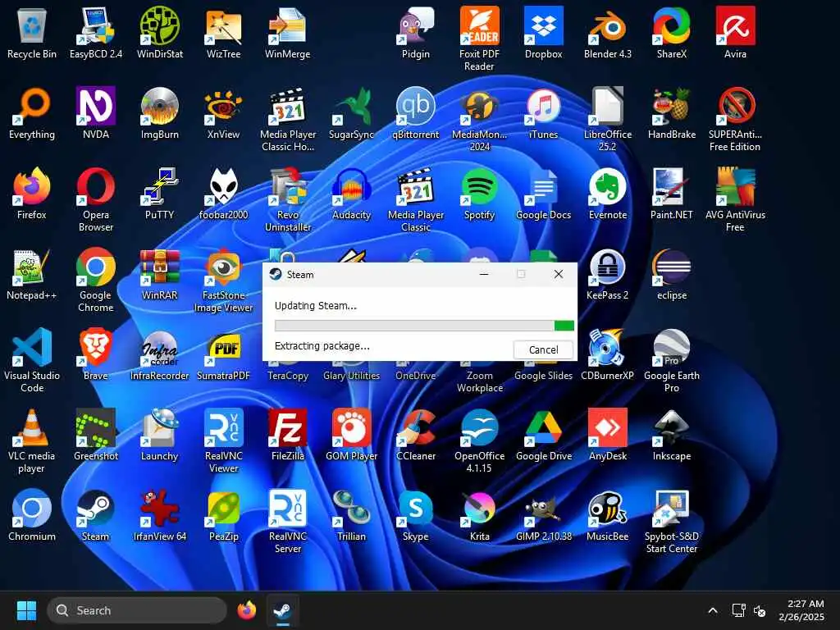Open the Recycle Bin icon
Screen dimensions: 840x630
coord(32,32)
